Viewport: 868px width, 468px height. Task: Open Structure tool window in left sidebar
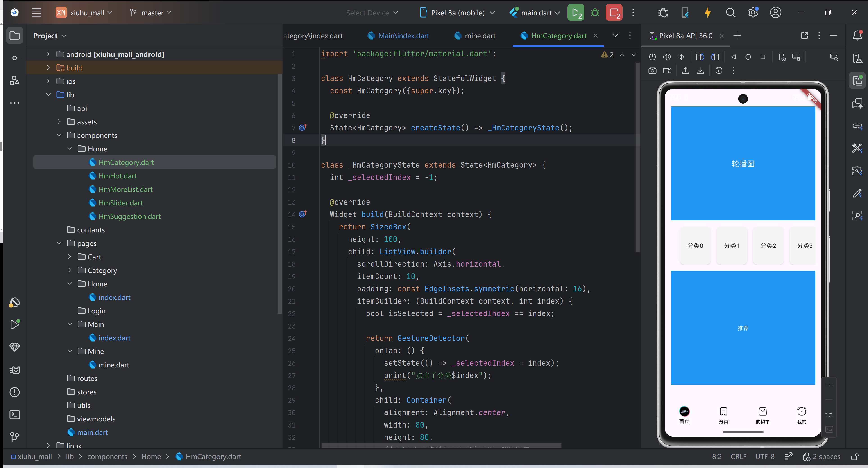[14, 81]
